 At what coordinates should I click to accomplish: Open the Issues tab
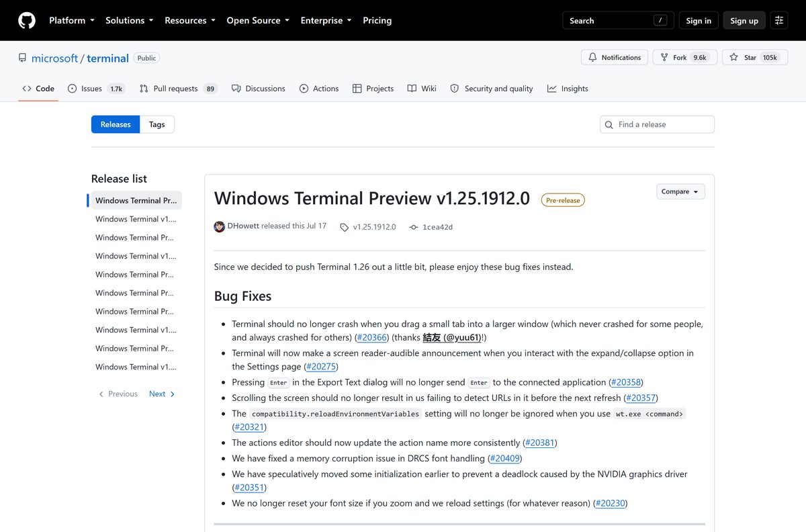(x=96, y=89)
